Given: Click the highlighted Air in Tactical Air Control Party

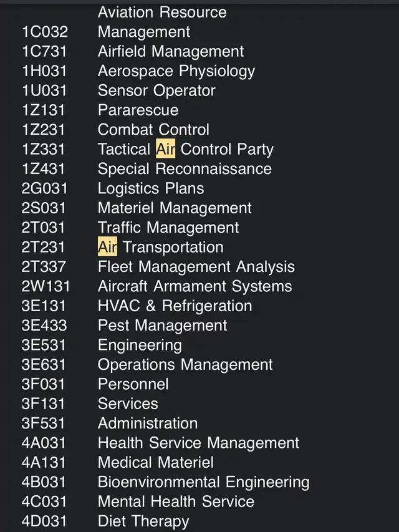Looking at the screenshot, I should pyautogui.click(x=166, y=148).
